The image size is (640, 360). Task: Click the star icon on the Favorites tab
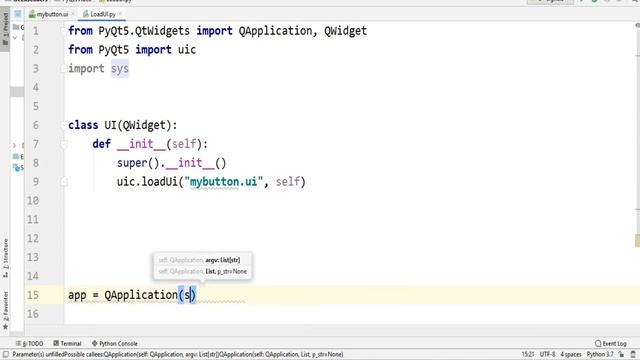pos(5,327)
